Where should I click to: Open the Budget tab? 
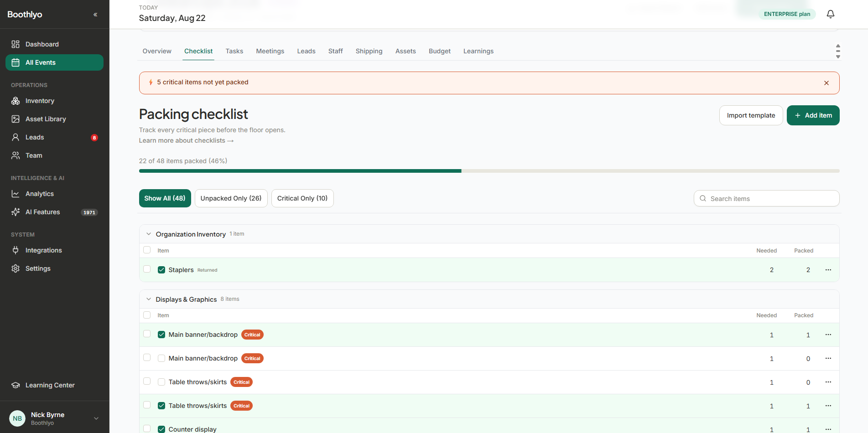pyautogui.click(x=440, y=51)
